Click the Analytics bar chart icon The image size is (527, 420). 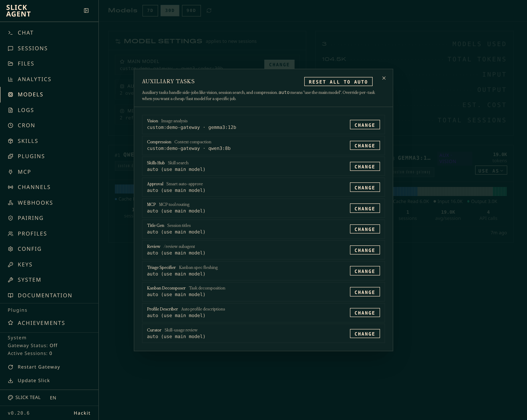point(10,79)
